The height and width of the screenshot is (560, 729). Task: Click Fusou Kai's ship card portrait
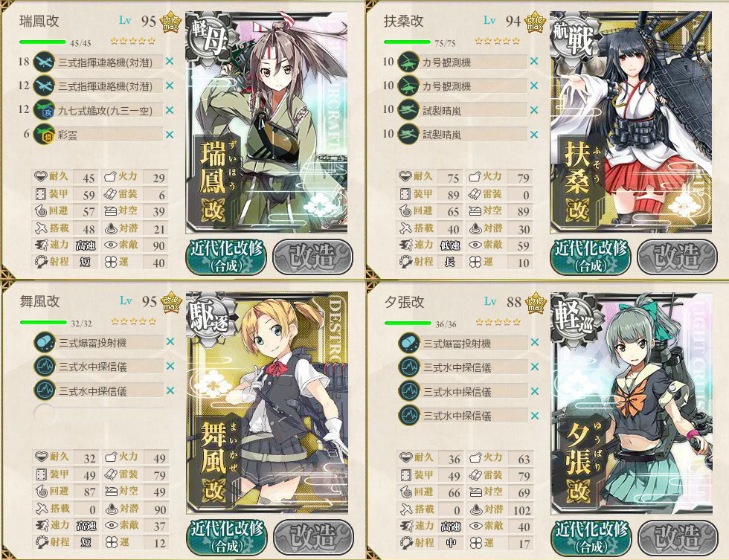(631, 123)
